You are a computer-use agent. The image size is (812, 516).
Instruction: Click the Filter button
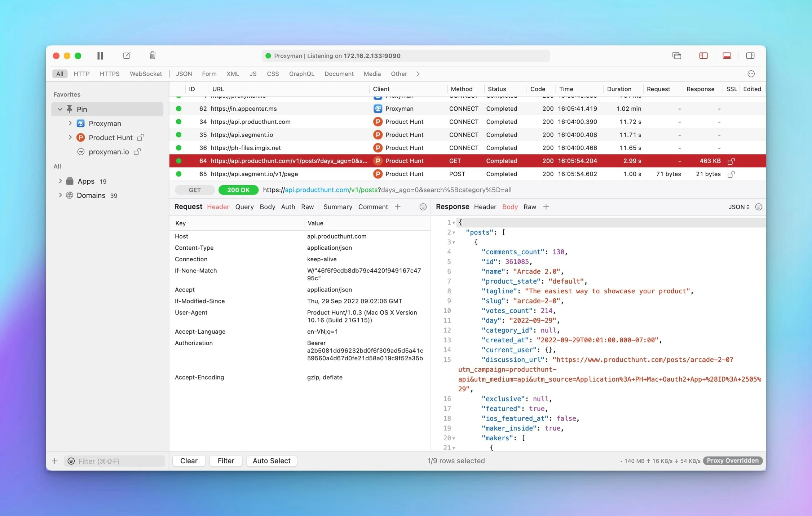coord(225,461)
